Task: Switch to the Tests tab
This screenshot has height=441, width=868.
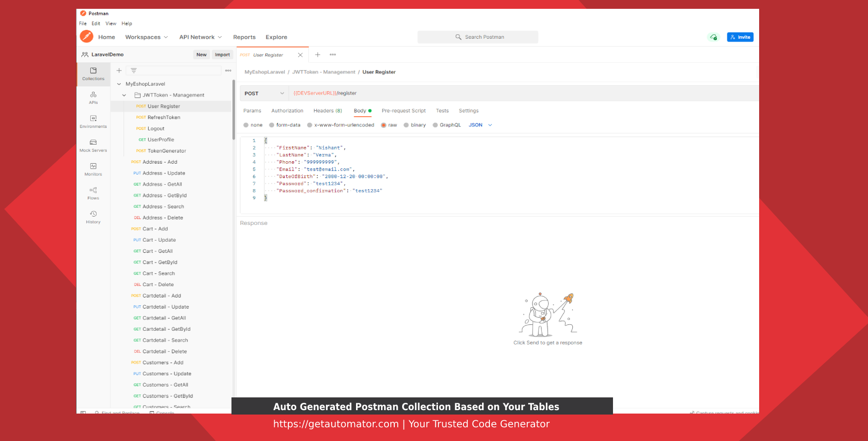Action: tap(442, 111)
